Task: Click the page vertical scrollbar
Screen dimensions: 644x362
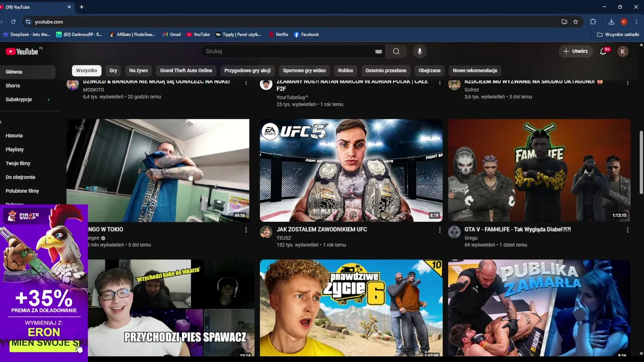Action: coord(641,162)
